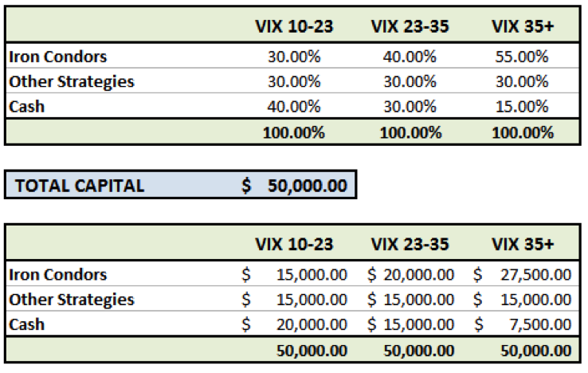588x373 pixels.
Task: Select Iron Condors 30.00% percentage cell
Action: (x=294, y=57)
